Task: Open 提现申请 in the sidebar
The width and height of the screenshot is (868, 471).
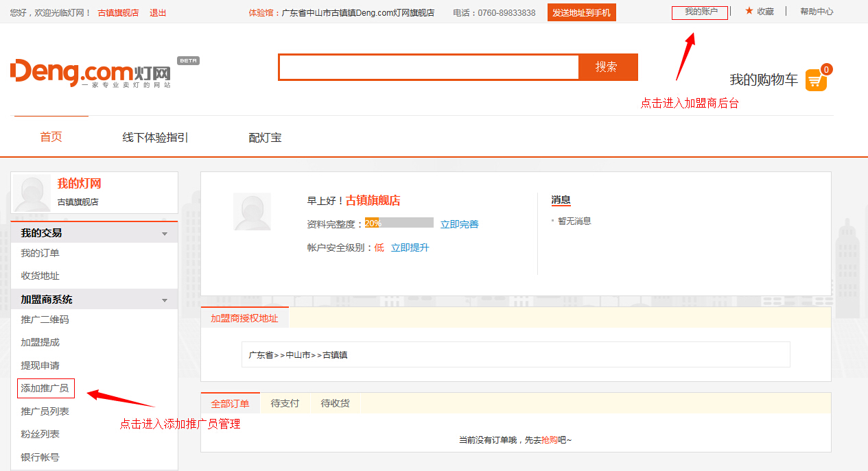Action: 40,365
